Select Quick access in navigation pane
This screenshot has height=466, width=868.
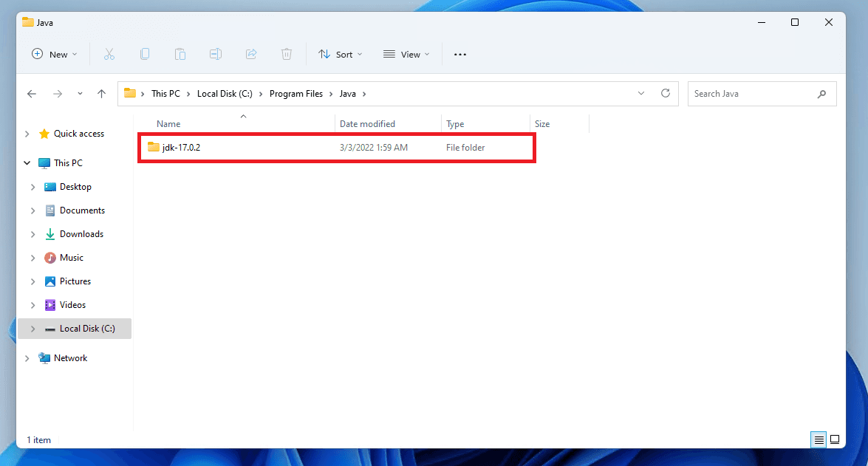[78, 134]
